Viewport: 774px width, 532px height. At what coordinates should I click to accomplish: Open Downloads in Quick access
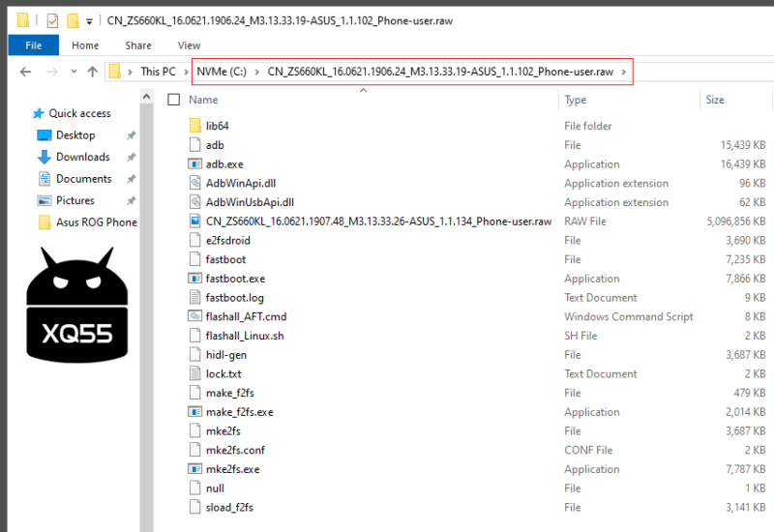82,157
